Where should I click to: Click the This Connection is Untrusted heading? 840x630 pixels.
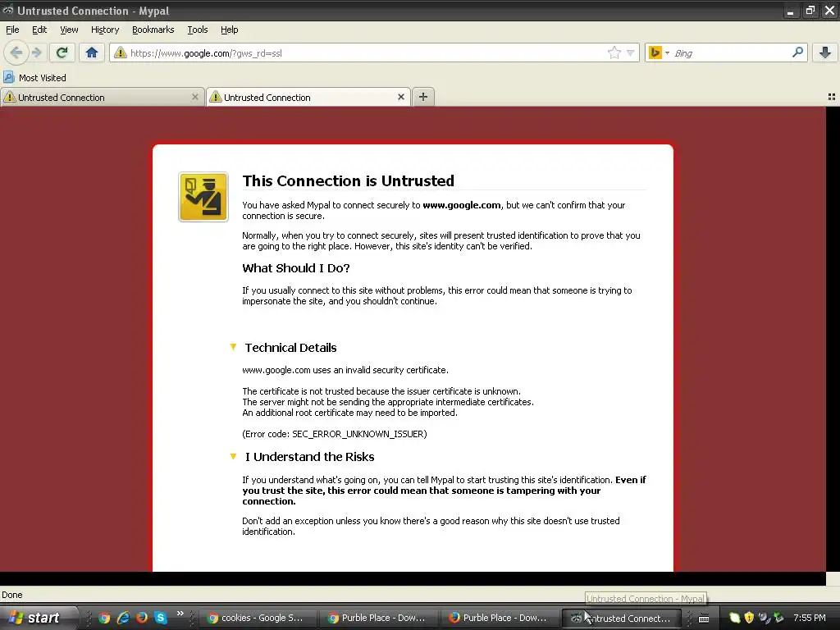coord(348,181)
